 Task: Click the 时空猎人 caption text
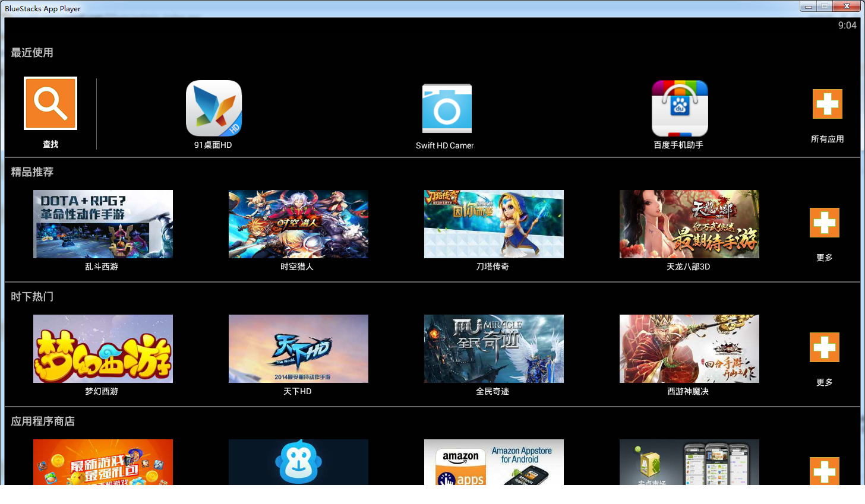point(297,267)
